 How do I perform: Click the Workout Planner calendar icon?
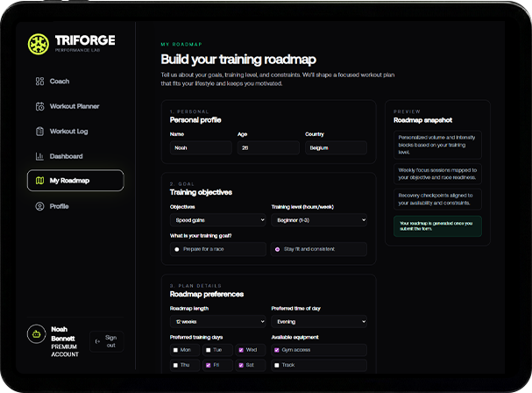click(40, 106)
